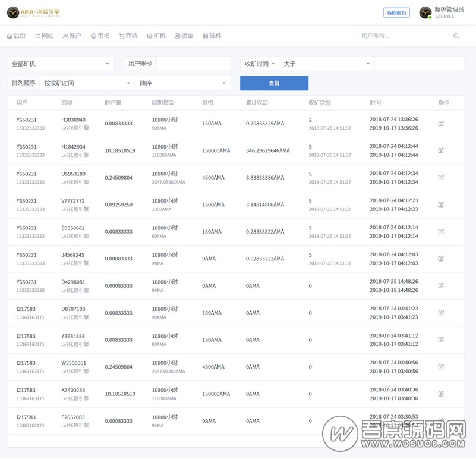Open the 插件 plugins icon
The image size is (476, 459).
point(212,36)
